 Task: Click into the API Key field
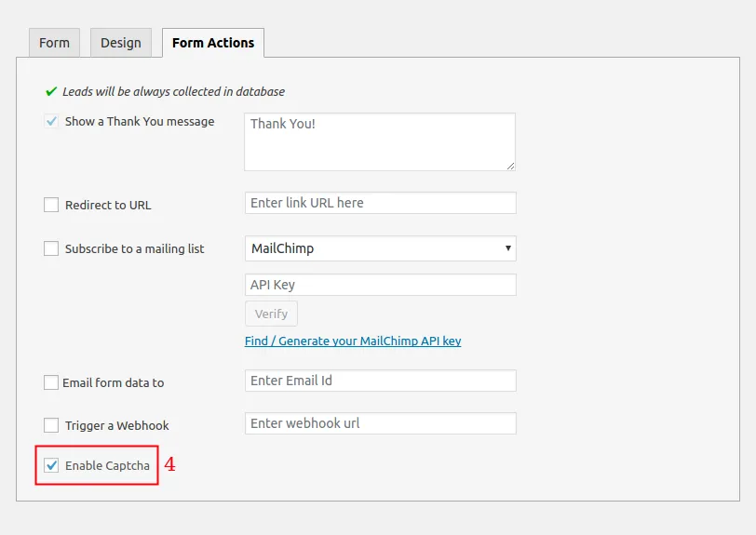[x=381, y=285]
